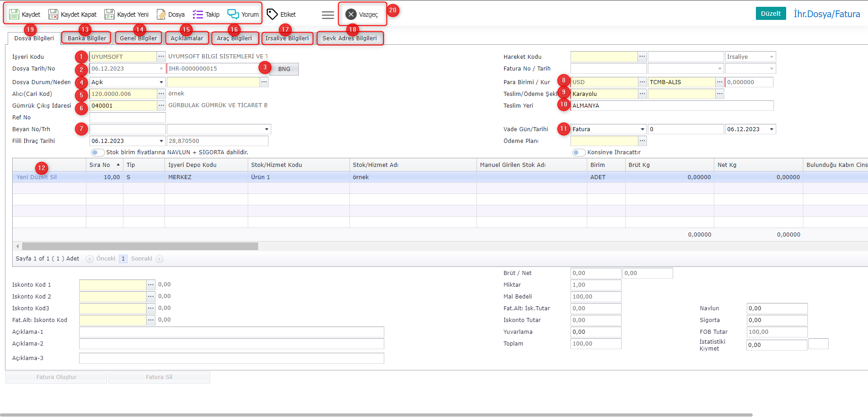Click Düzelt link in grid row
The height and width of the screenshot is (417, 868).
(x=39, y=177)
